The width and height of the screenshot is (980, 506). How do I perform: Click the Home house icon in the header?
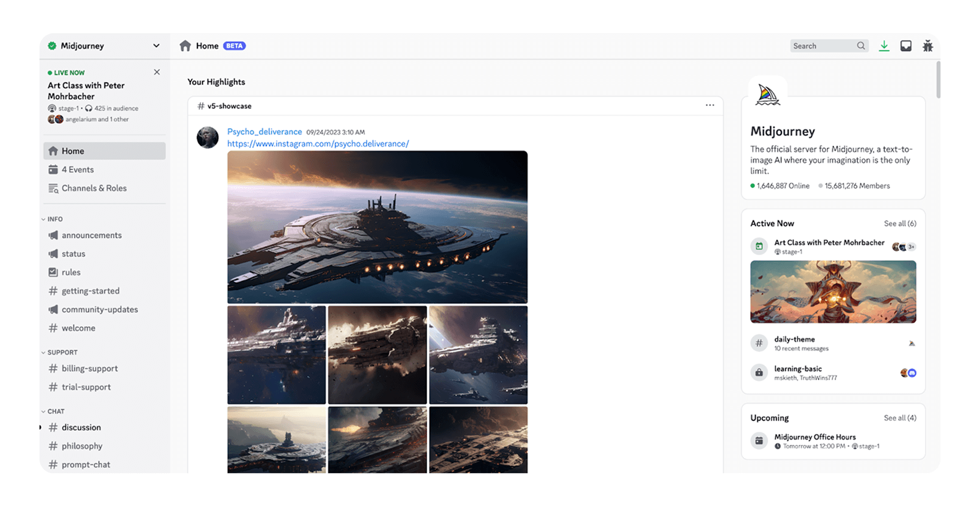coord(185,46)
